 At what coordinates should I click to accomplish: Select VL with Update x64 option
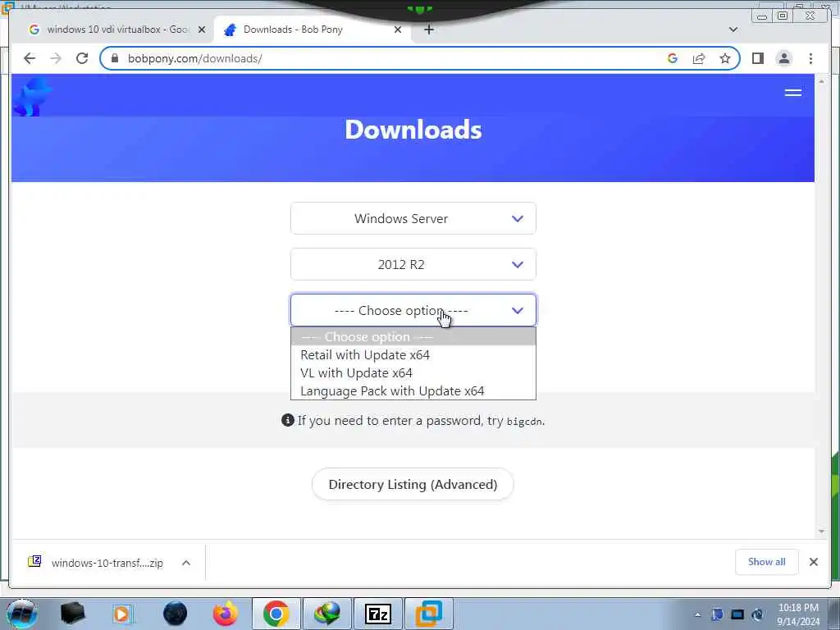[x=413, y=373]
